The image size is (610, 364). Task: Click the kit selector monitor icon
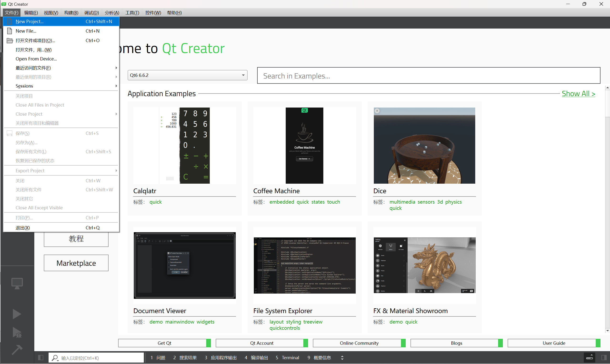[x=17, y=284]
